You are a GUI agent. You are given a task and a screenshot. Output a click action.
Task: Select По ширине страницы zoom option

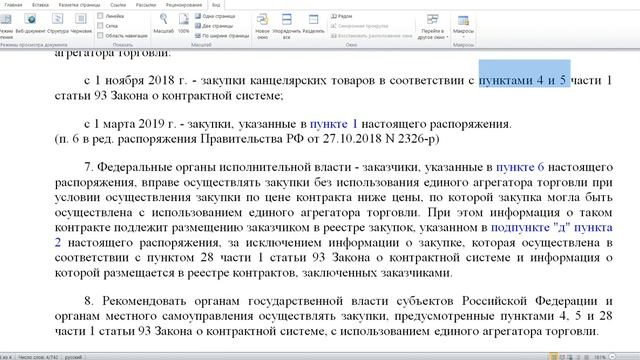click(x=222, y=36)
